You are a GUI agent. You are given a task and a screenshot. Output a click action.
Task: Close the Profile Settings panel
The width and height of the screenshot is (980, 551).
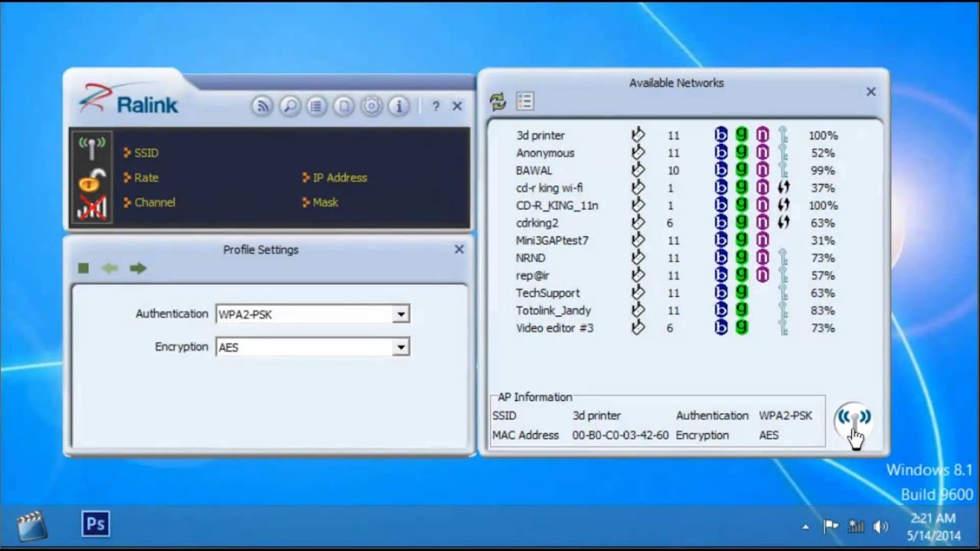click(x=459, y=249)
